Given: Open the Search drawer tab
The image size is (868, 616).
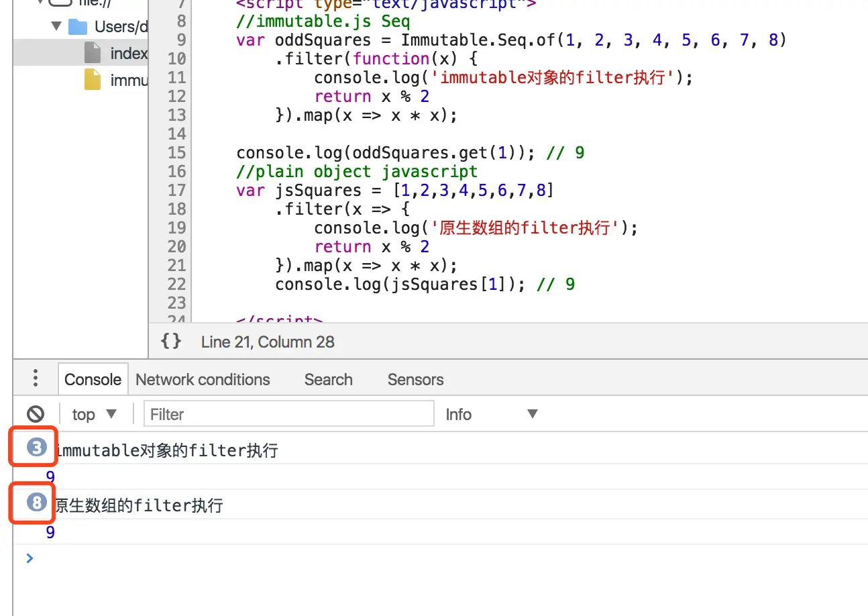Looking at the screenshot, I should click(328, 379).
